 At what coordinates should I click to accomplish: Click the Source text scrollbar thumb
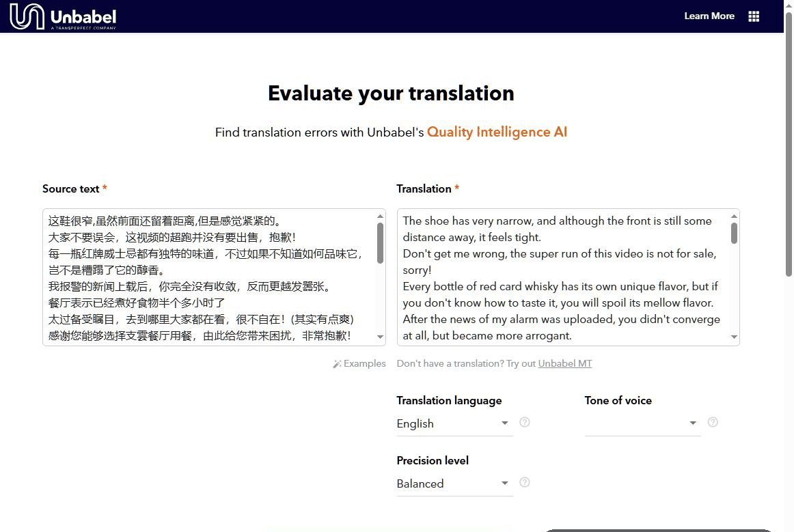[381, 243]
